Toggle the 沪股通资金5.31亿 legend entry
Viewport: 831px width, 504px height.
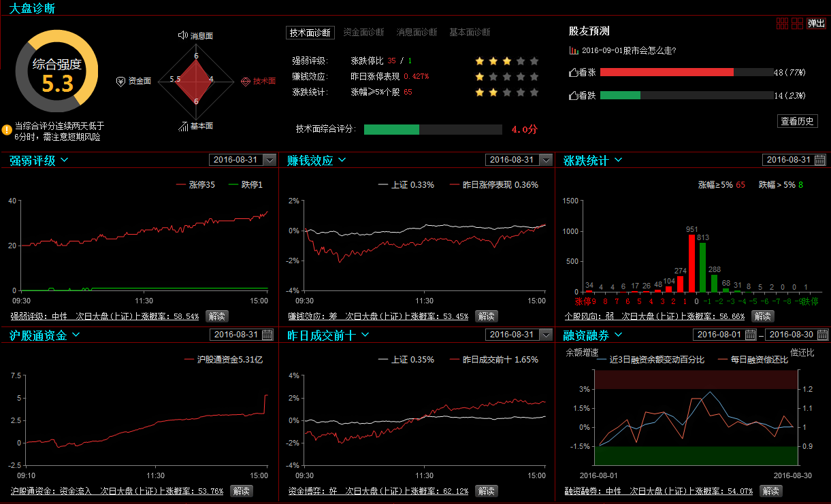click(x=225, y=359)
